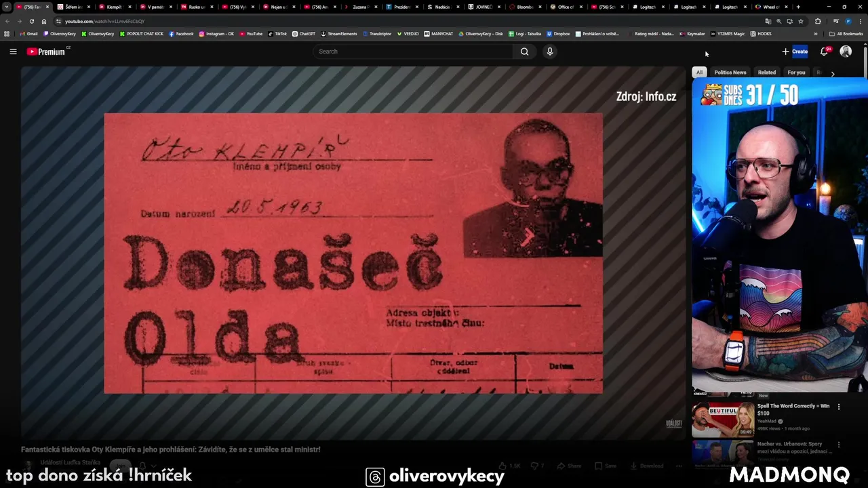Open the TikTok bookmark
Screen dimensions: 868x488
pyautogui.click(x=277, y=34)
